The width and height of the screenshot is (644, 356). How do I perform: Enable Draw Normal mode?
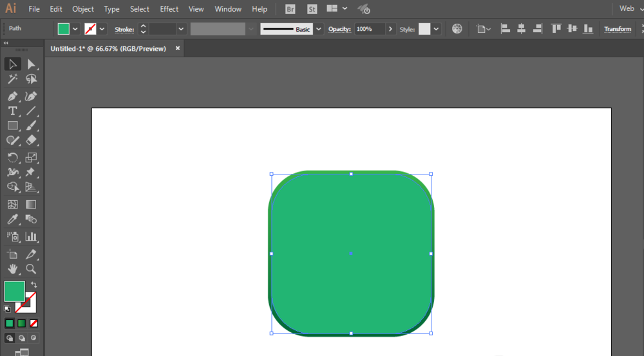pyautogui.click(x=10, y=338)
